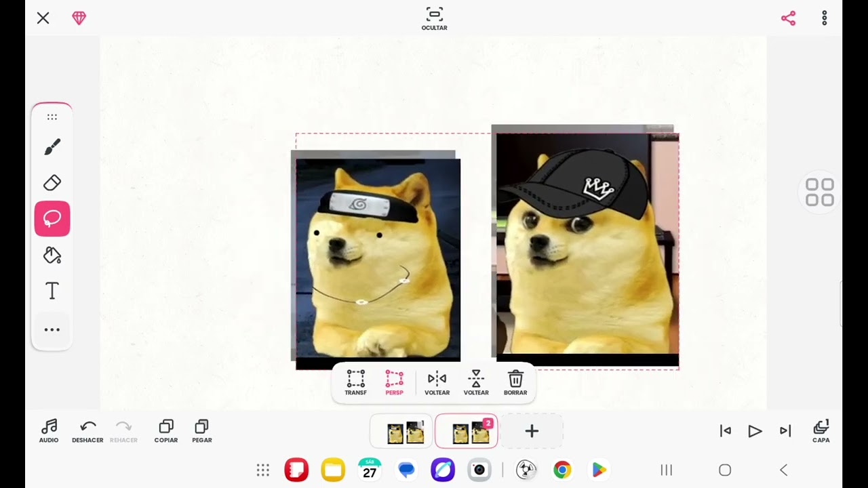Open the blue messages app
This screenshot has width=868, height=488.
[406, 470]
